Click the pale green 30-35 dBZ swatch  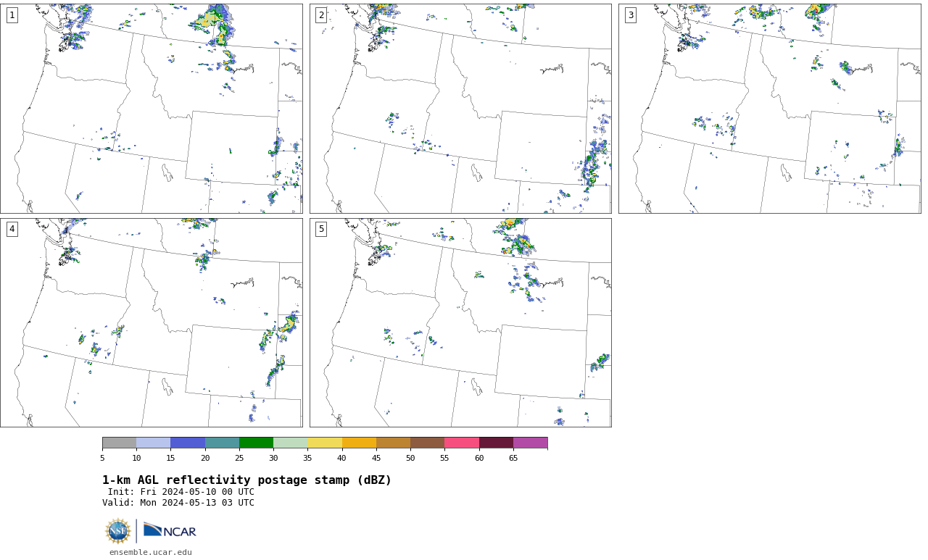pyautogui.click(x=291, y=443)
